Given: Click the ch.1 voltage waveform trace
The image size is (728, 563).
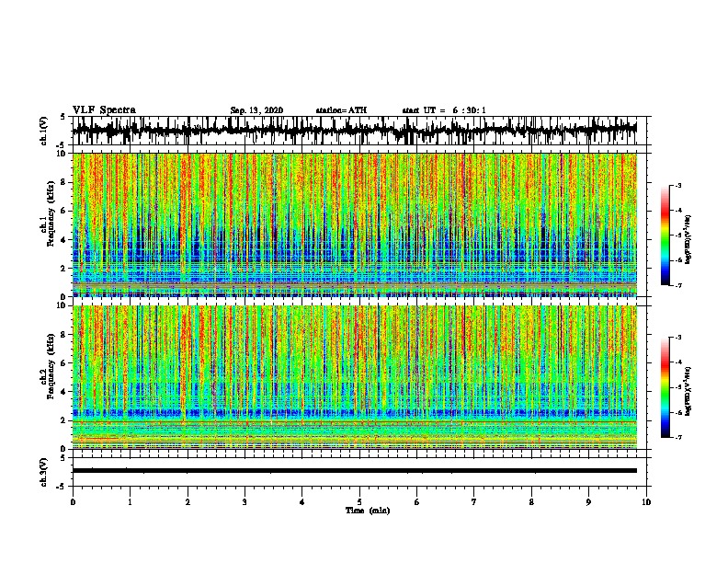Looking at the screenshot, I should [354, 131].
